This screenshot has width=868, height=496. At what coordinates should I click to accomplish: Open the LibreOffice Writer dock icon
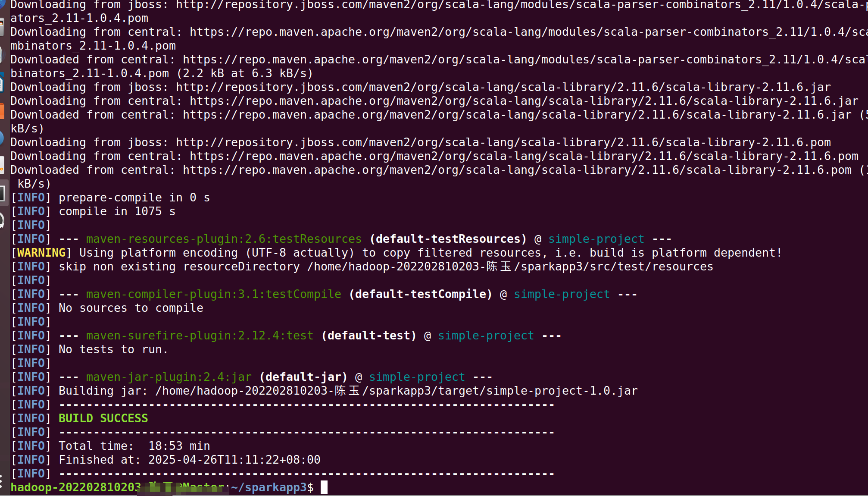tap(2, 83)
